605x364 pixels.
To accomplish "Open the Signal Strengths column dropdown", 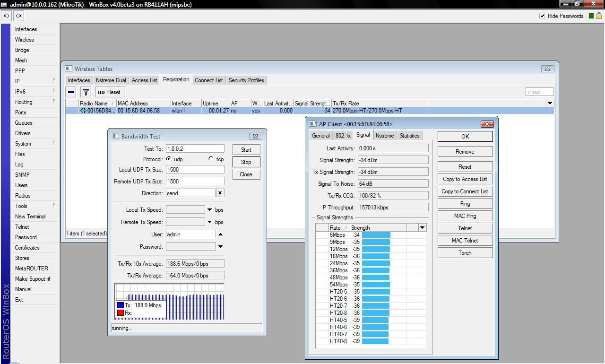I will point(422,227).
